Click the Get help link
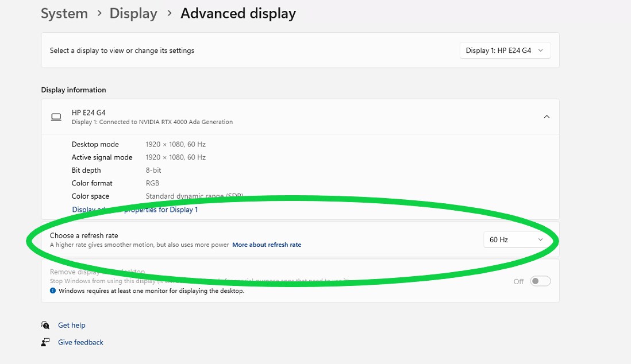This screenshot has width=631, height=364. (72, 325)
